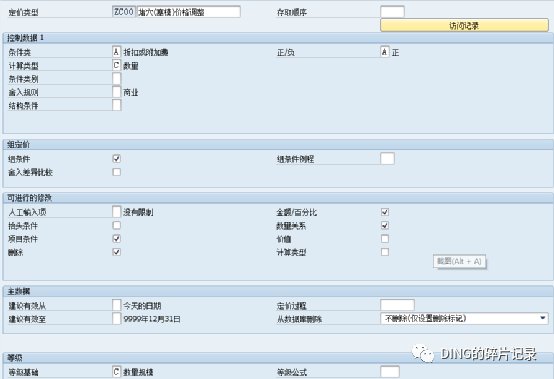Click the empty 条件类别 field
This screenshot has width=554, height=379.
pos(117,79)
